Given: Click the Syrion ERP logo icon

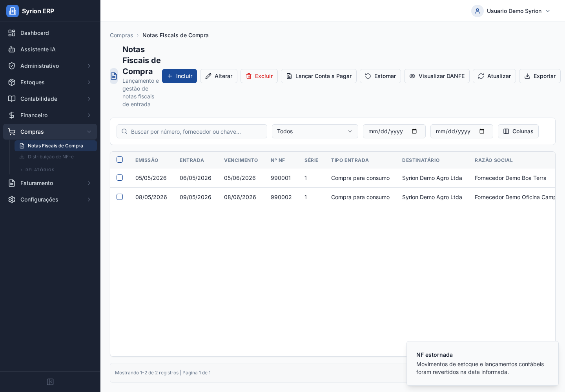Looking at the screenshot, I should pyautogui.click(x=13, y=11).
